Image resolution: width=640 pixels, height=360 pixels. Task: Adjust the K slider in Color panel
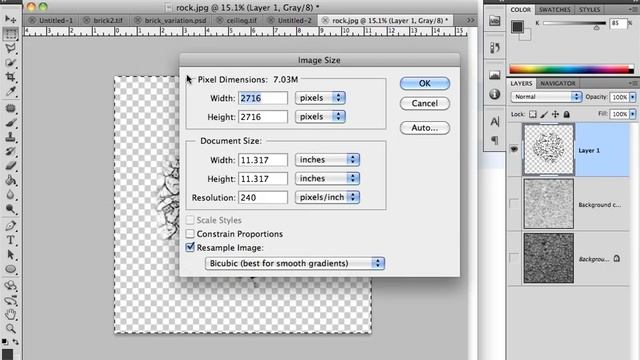(x=596, y=27)
